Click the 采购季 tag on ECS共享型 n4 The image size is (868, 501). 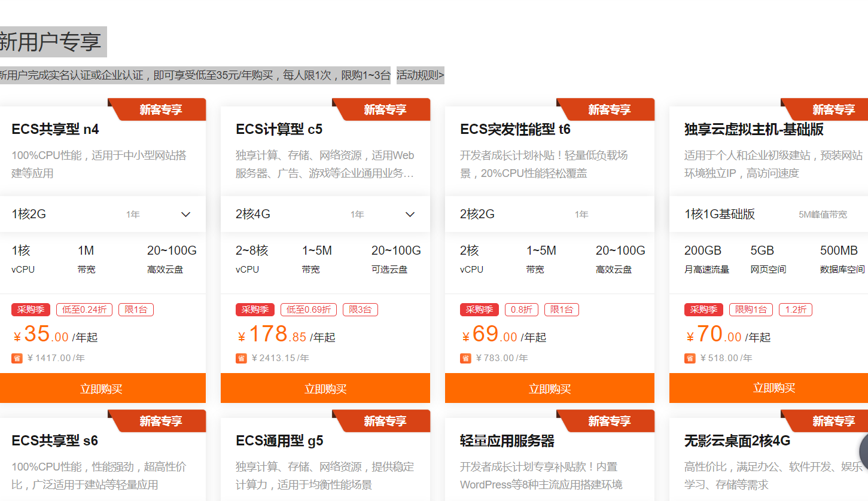31,310
